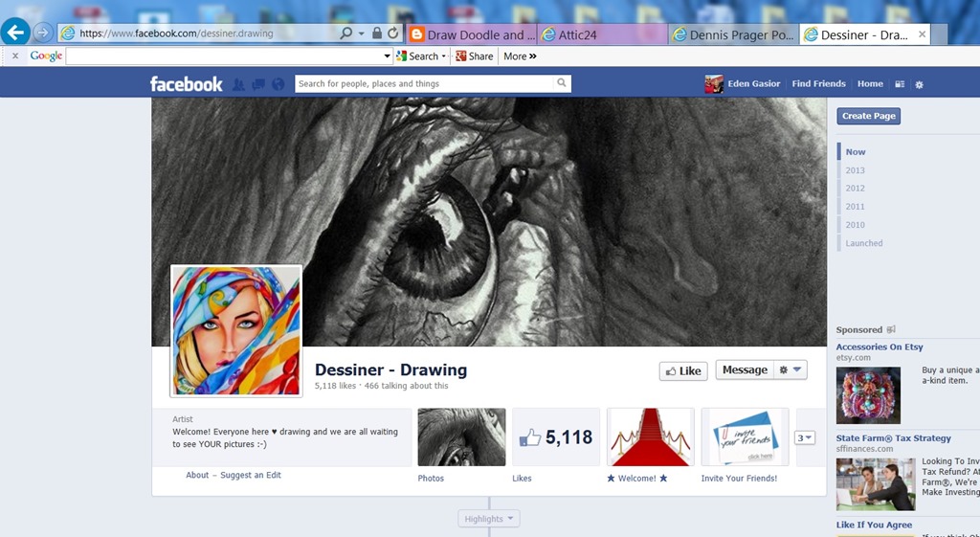Viewport: 980px width, 537px height.
Task: Expand the gear dropdown next to Message
Action: pos(790,370)
